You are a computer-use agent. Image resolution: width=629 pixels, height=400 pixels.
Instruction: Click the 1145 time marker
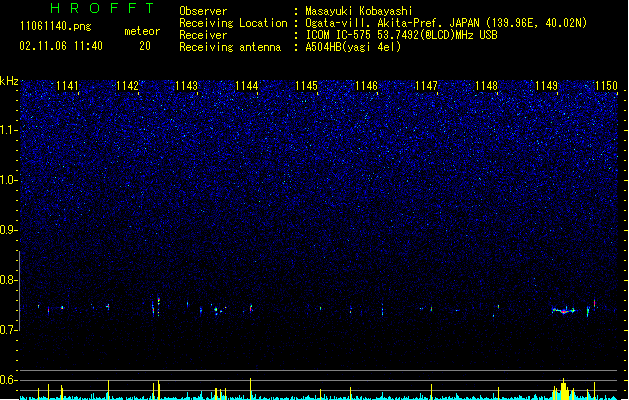(306, 86)
